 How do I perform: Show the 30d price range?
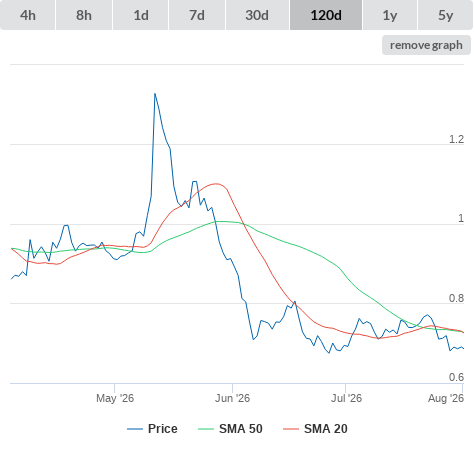click(257, 15)
